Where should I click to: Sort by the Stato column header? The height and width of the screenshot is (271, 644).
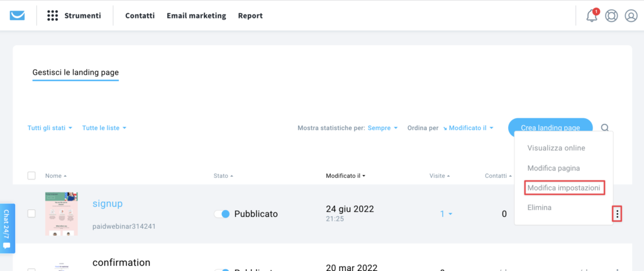pyautogui.click(x=223, y=175)
